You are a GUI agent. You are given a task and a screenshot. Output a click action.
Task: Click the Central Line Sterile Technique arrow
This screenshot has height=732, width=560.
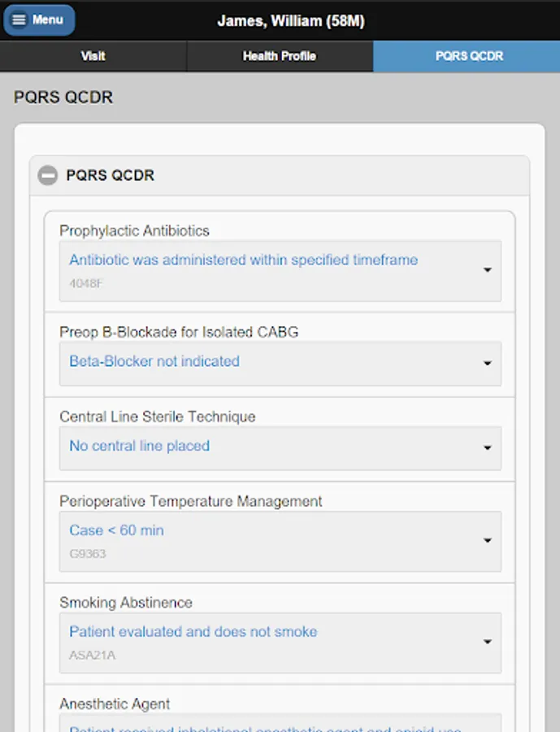[x=487, y=448]
